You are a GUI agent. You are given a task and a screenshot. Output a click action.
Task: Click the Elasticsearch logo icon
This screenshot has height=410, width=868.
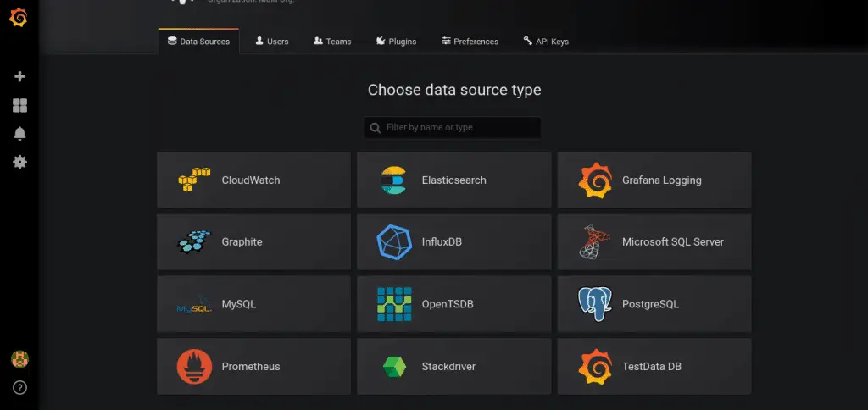tap(393, 180)
